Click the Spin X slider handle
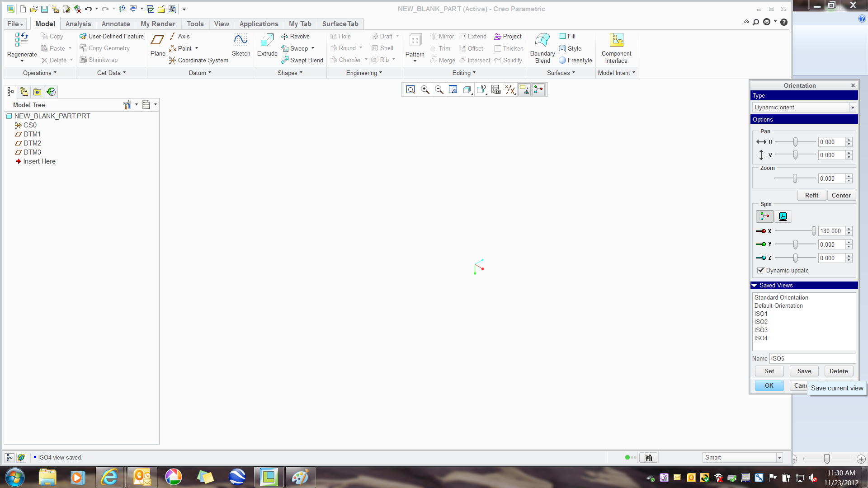The width and height of the screenshot is (868, 488). point(814,231)
